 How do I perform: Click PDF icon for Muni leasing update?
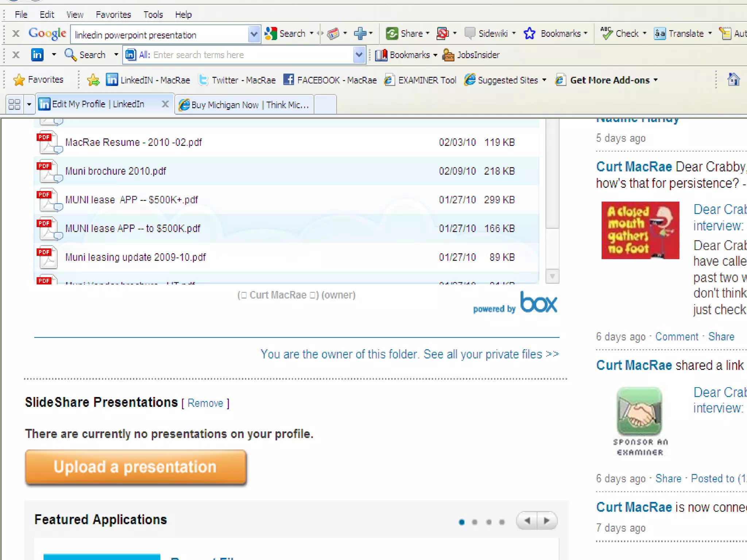(48, 257)
